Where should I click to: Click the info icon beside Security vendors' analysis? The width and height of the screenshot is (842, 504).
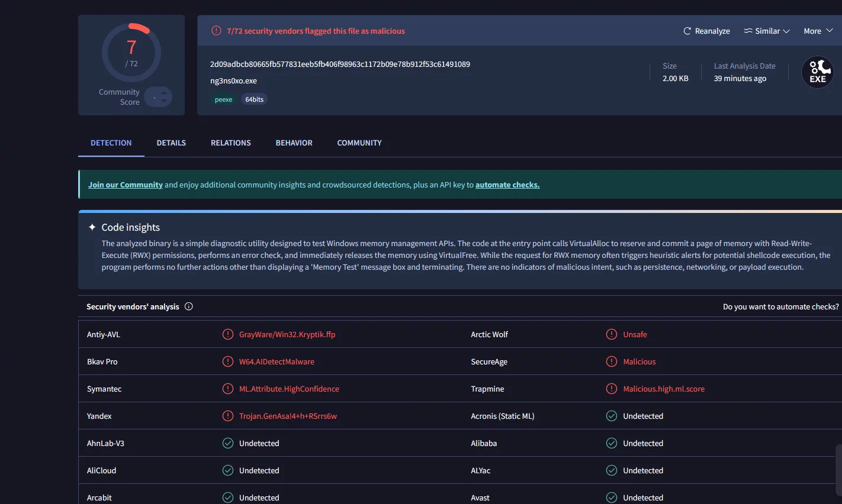click(x=189, y=306)
